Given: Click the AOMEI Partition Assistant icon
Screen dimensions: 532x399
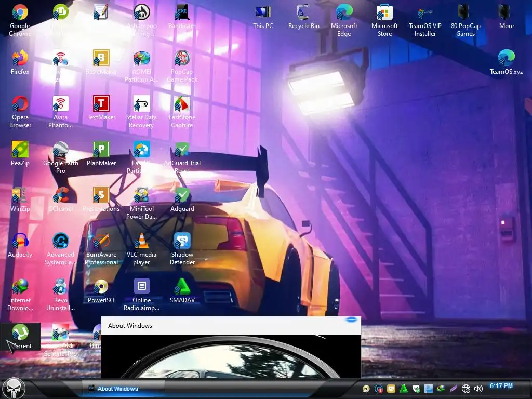Looking at the screenshot, I should coord(141,58).
